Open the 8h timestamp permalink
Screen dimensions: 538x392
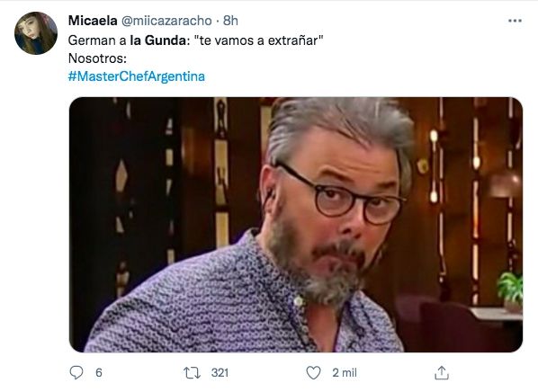230,21
